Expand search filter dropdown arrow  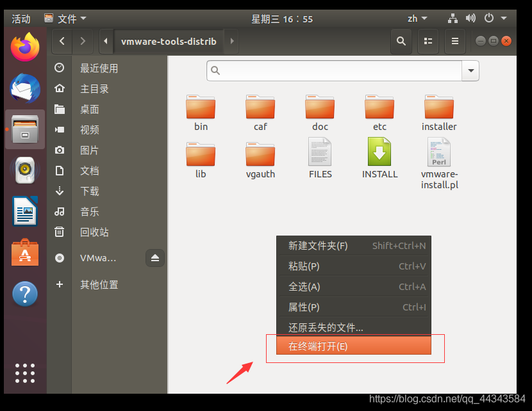pyautogui.click(x=470, y=70)
